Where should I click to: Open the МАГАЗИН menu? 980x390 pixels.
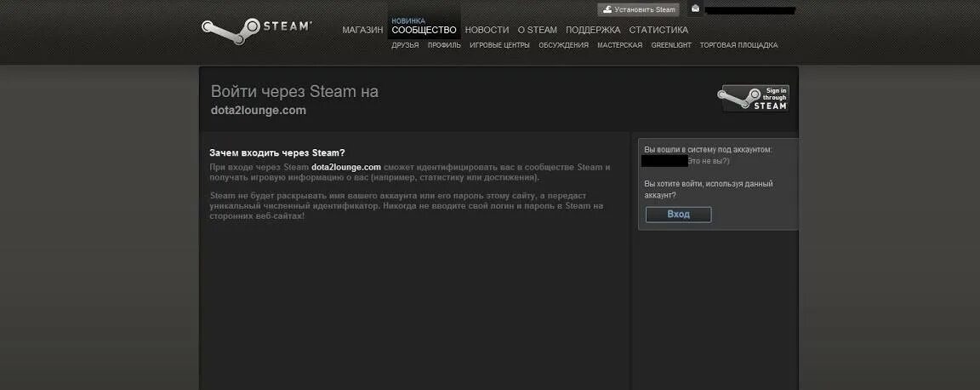[x=362, y=30]
